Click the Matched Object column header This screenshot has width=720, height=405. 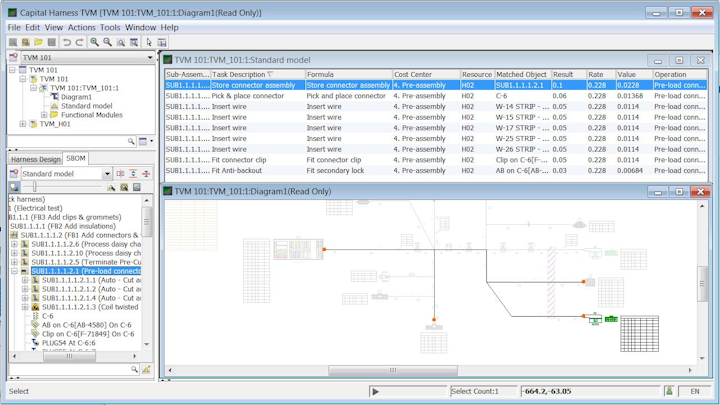pyautogui.click(x=522, y=74)
